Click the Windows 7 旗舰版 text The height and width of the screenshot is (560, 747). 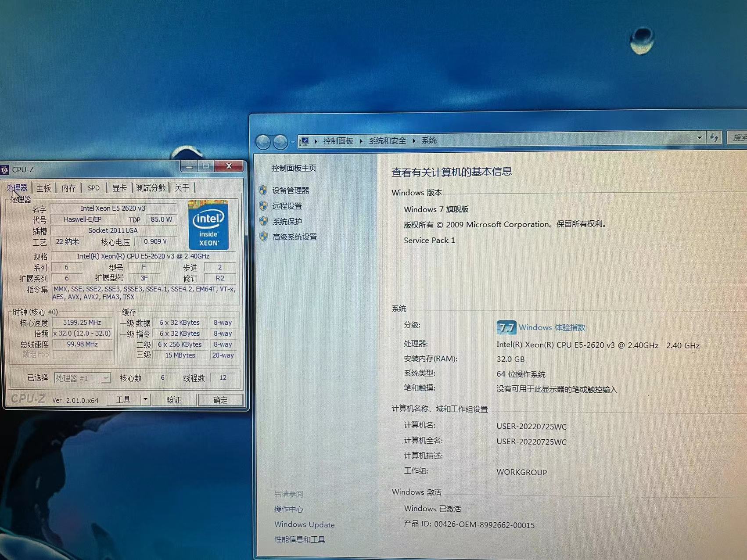coord(436,209)
